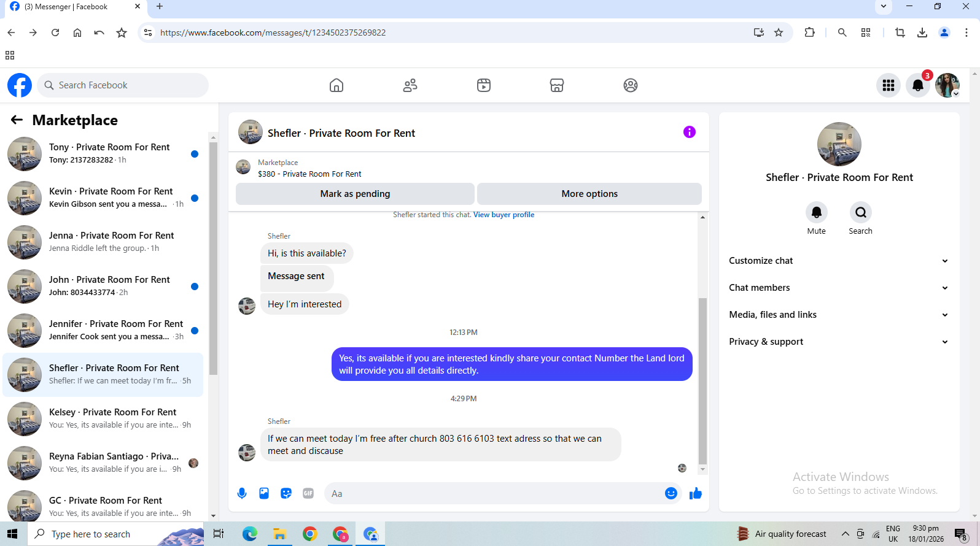Open new browser tab
The width and height of the screenshot is (980, 546).
coord(160,7)
